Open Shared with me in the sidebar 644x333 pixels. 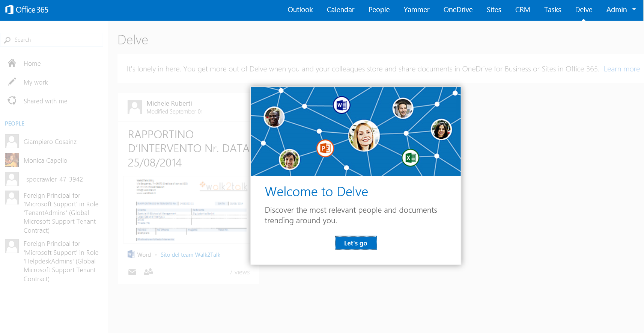click(45, 101)
